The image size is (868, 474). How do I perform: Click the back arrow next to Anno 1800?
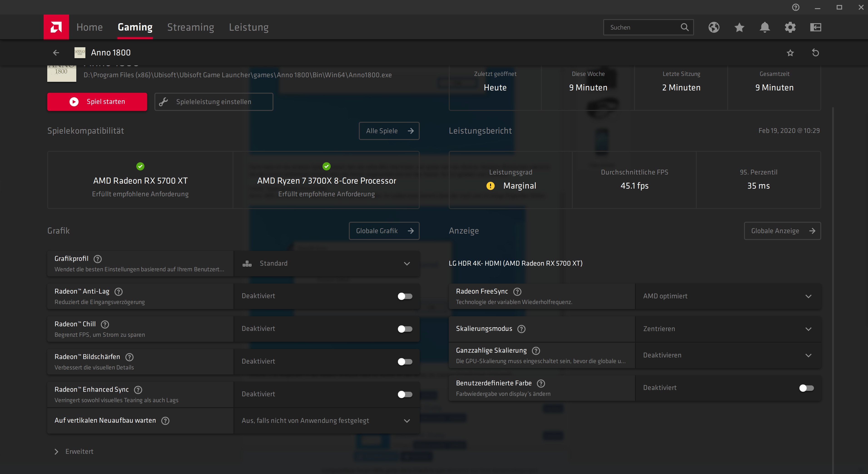tap(56, 52)
